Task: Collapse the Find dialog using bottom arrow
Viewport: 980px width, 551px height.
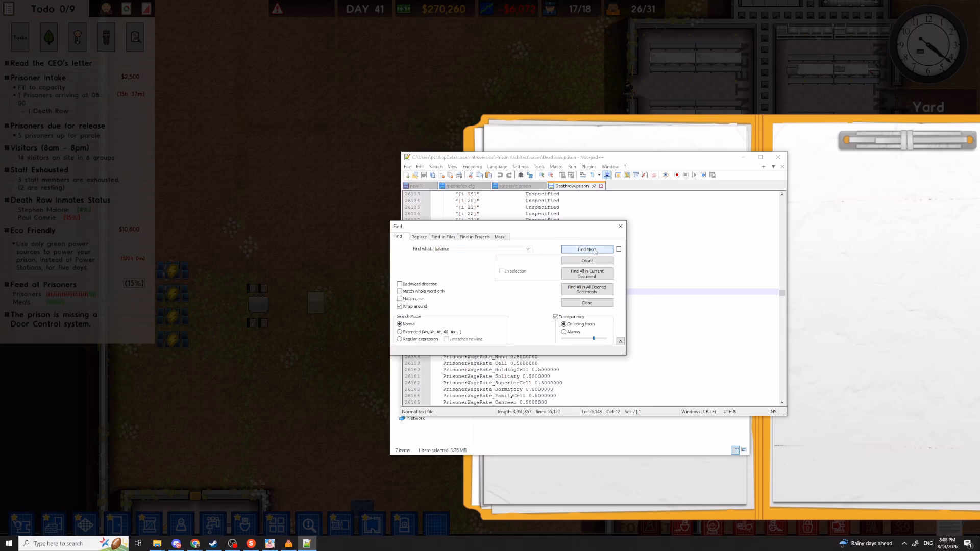Action: pos(620,341)
